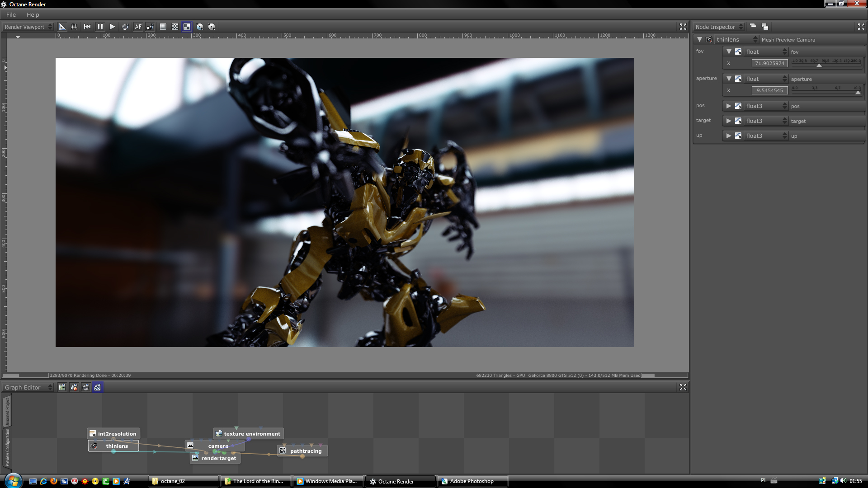Collapse the aperture float parameter
868x488 pixels.
(x=728, y=79)
